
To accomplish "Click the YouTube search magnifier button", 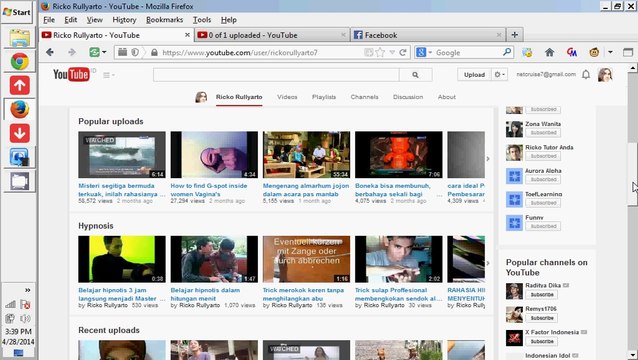I will 415,75.
